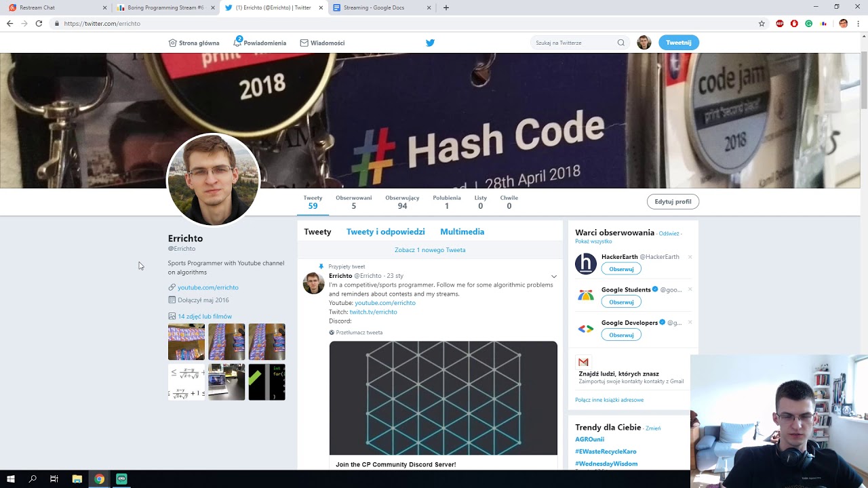Screen dimensions: 868x488
Task: Open Chrome from the taskbar
Action: 99,479
